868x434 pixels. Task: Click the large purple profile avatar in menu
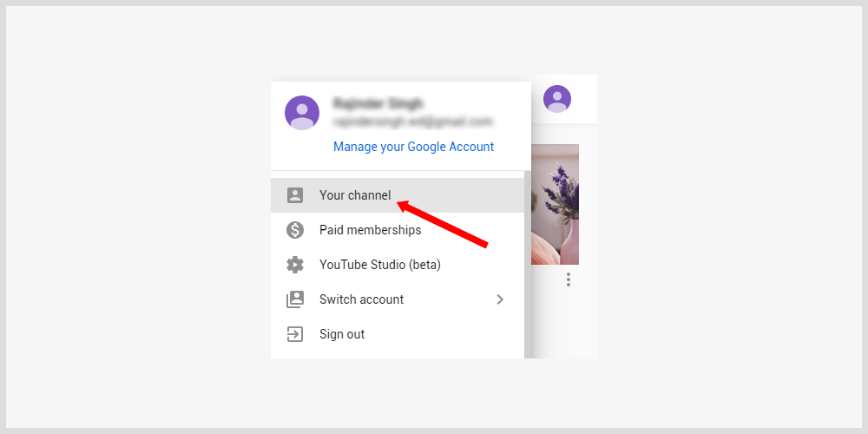tap(302, 113)
